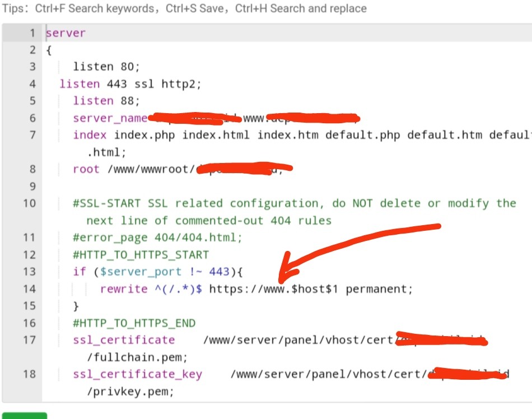Click the wrapped '.html;' continuation text

(106, 152)
